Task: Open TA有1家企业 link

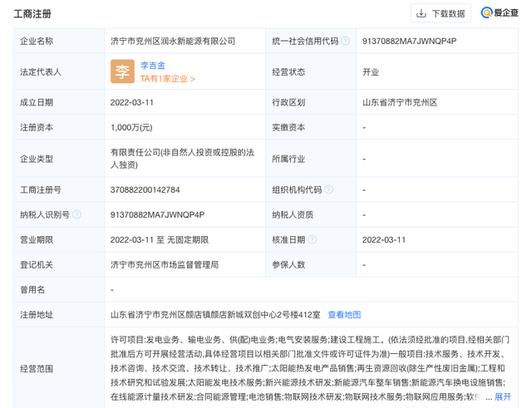Action: (167, 79)
